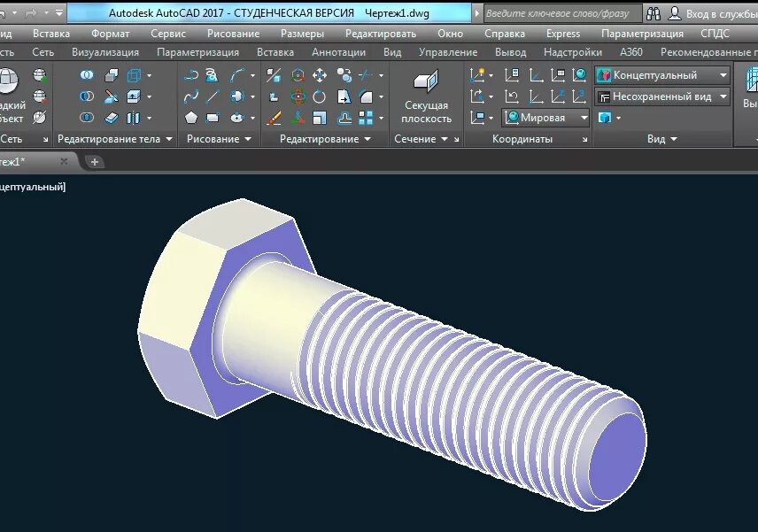The height and width of the screenshot is (532, 758).
Task: Switch to the Аннотации ribbon tab
Action: pos(338,52)
